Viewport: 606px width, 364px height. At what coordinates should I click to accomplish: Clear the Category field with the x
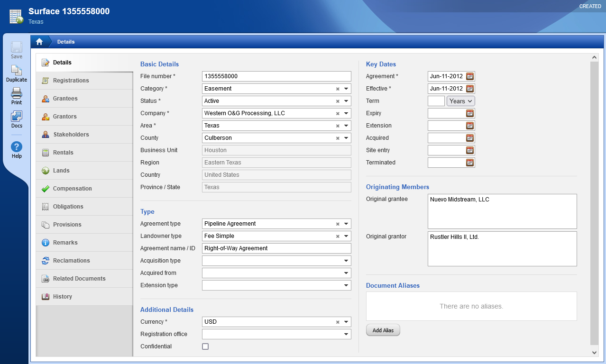[x=338, y=88]
